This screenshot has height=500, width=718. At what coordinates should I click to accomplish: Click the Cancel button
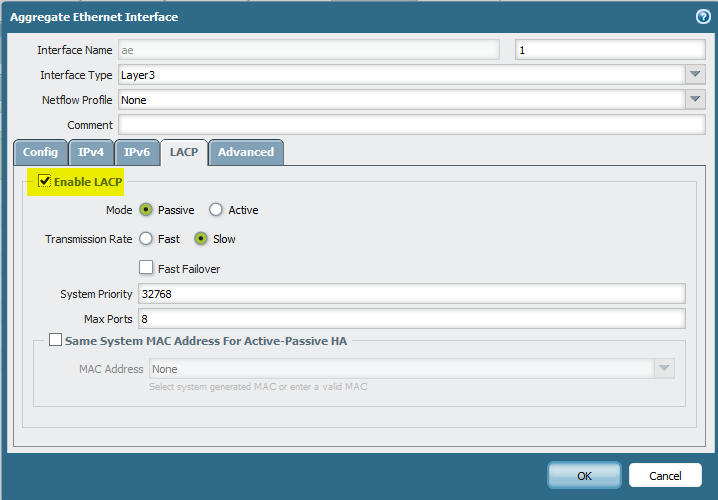(665, 475)
